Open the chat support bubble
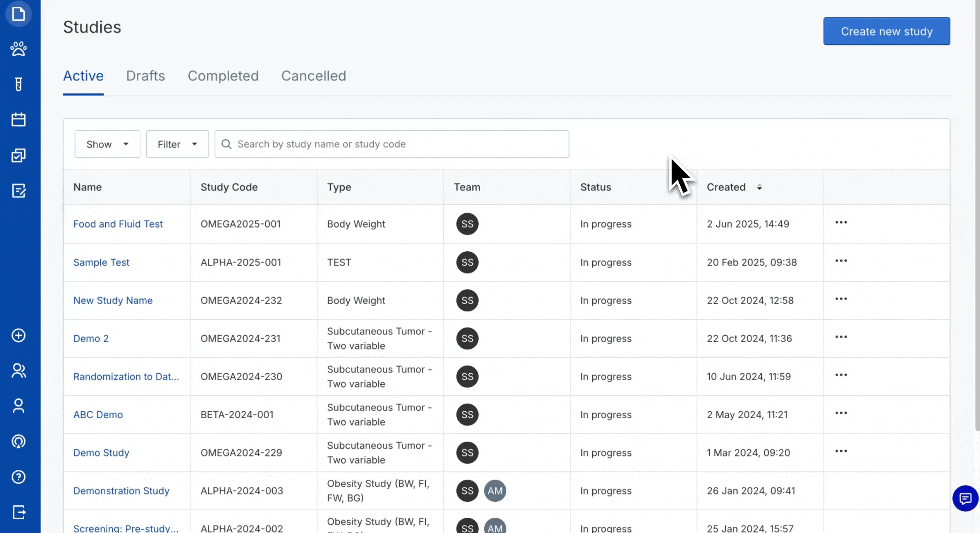 (965, 498)
